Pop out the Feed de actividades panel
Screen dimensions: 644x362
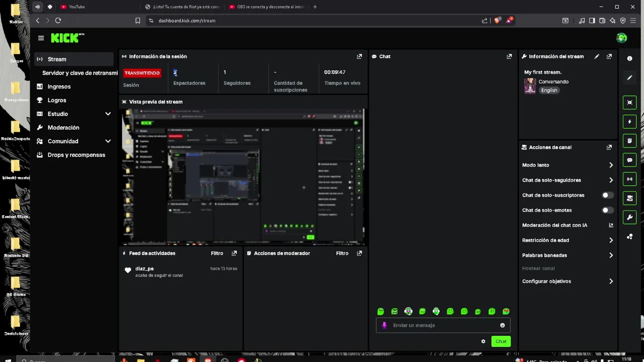click(234, 253)
